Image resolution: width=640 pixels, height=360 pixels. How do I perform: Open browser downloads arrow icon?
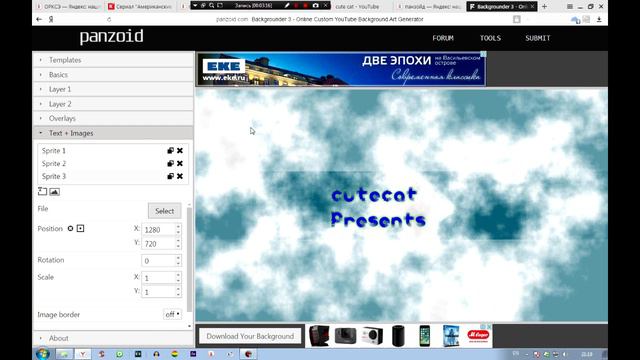click(x=599, y=19)
